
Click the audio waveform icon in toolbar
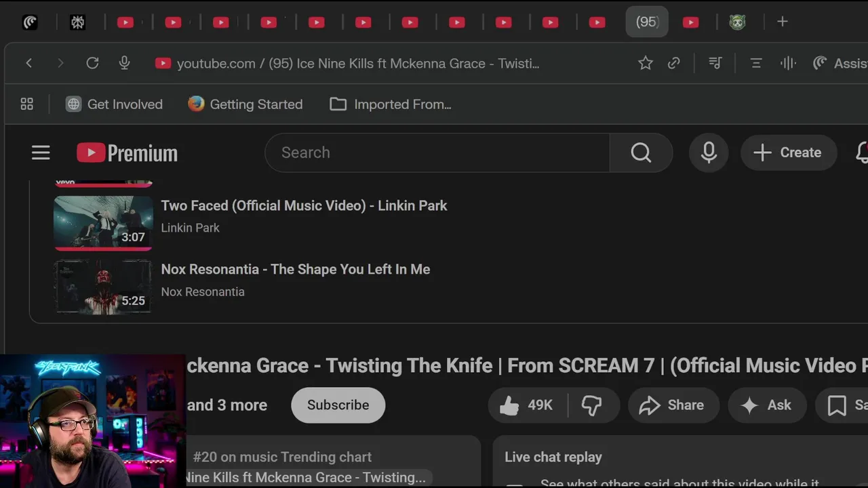tap(788, 63)
